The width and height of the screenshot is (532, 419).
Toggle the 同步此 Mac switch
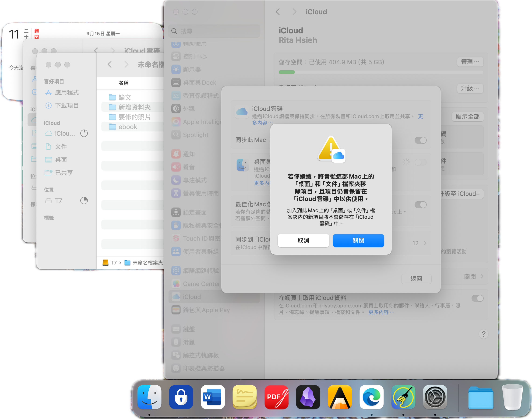coord(420,140)
